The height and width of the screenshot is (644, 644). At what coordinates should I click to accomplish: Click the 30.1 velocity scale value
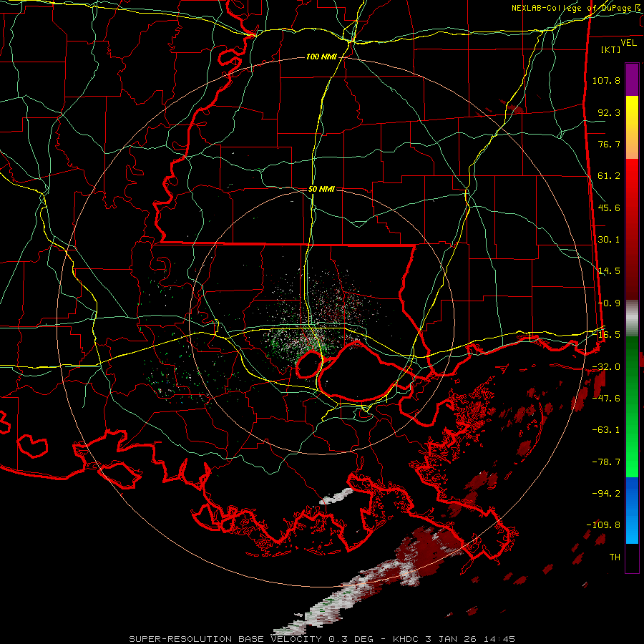pyautogui.click(x=609, y=240)
